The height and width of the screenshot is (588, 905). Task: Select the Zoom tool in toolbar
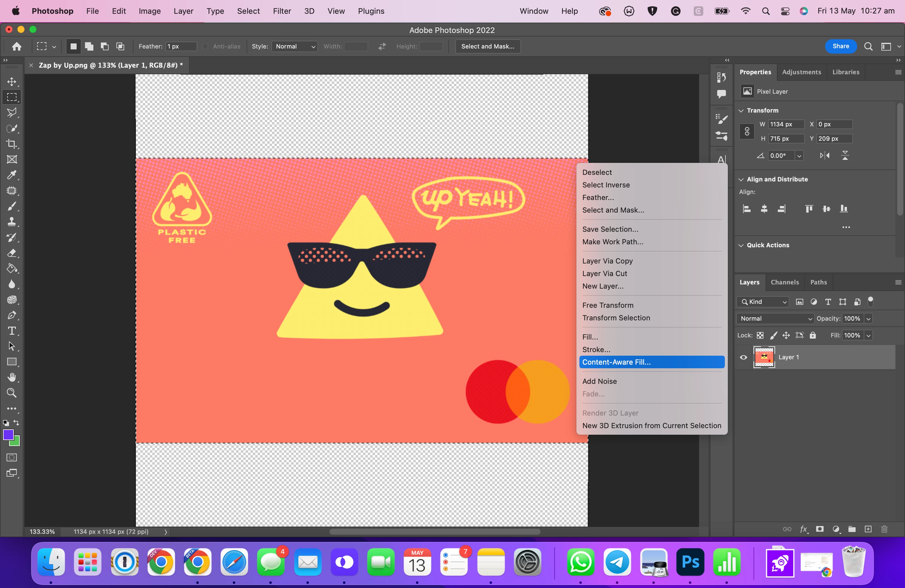(12, 393)
